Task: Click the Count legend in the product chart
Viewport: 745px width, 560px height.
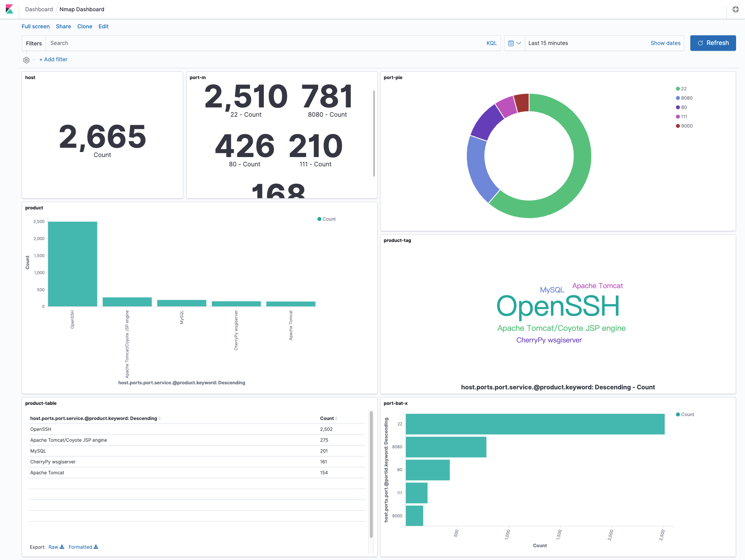Action: 326,219
